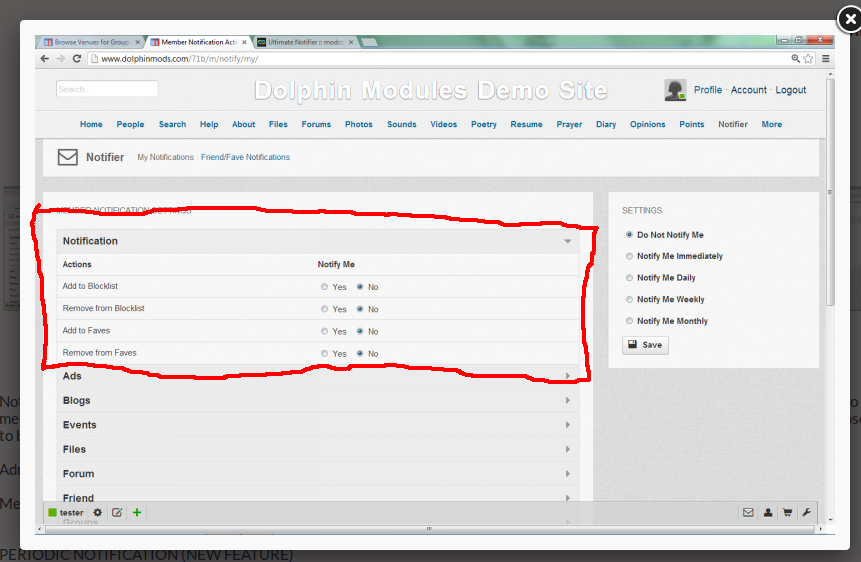Click the member silhouette icon in bottom bar

(768, 513)
